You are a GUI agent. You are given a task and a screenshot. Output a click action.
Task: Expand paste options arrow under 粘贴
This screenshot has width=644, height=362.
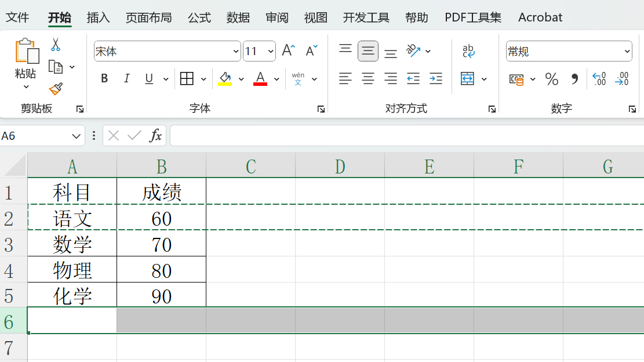click(x=26, y=87)
